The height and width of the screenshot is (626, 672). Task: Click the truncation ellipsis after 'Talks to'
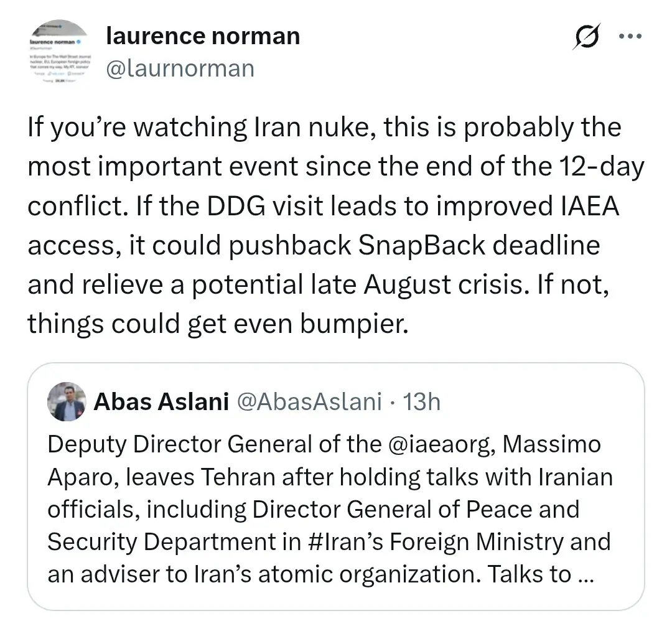click(586, 574)
